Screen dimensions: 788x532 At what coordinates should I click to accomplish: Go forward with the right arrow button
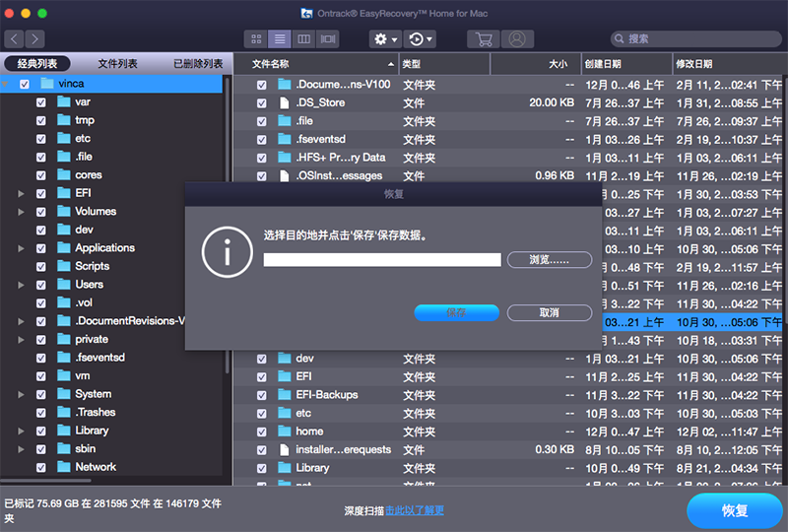(34, 38)
